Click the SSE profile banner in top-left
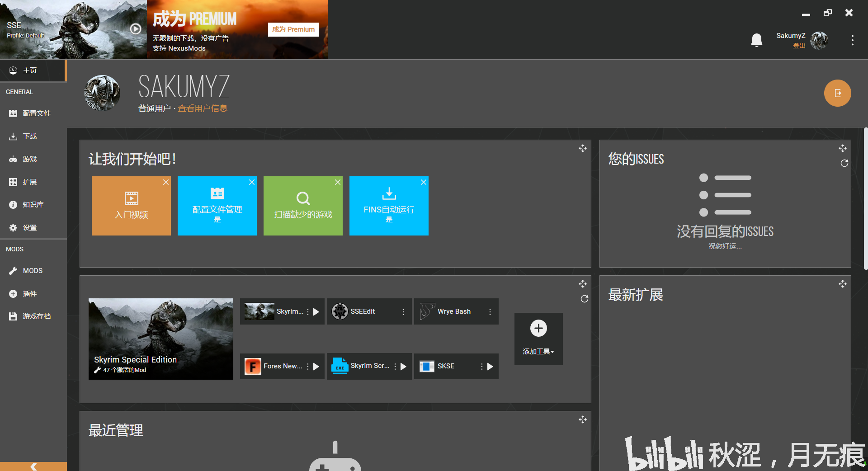This screenshot has height=471, width=868. click(x=73, y=29)
